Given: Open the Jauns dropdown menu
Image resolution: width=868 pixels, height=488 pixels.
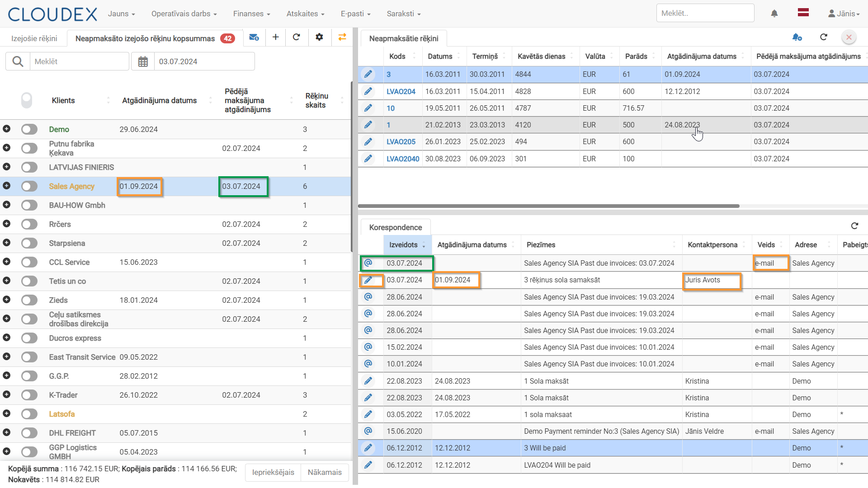Looking at the screenshot, I should (x=121, y=14).
